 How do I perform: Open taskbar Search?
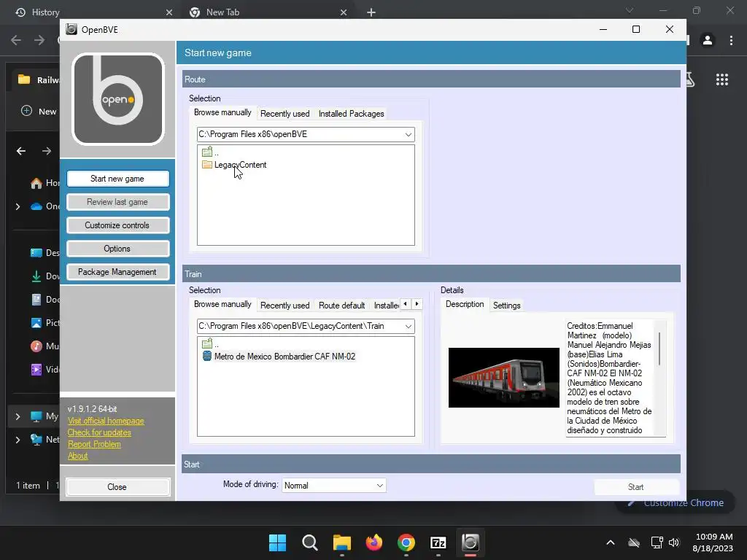309,542
